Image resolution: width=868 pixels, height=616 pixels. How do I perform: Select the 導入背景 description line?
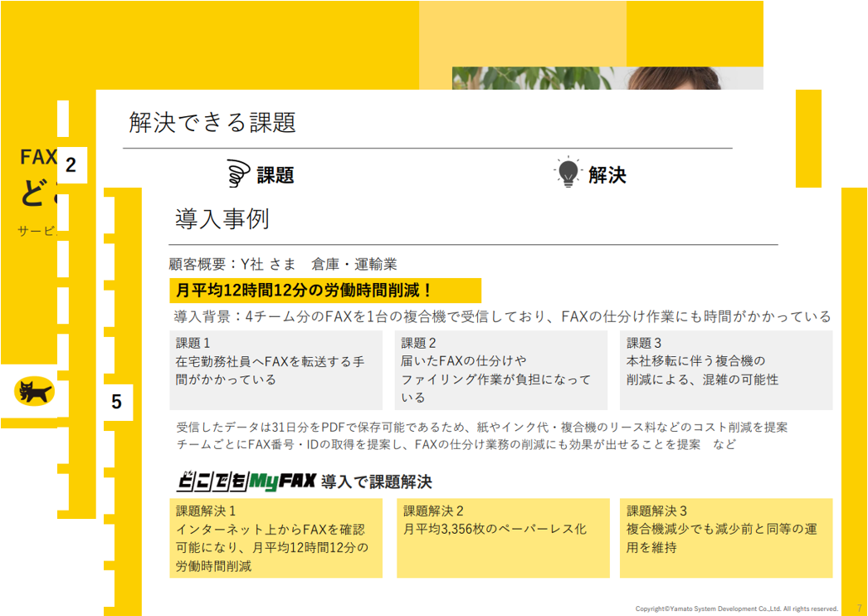point(501,316)
